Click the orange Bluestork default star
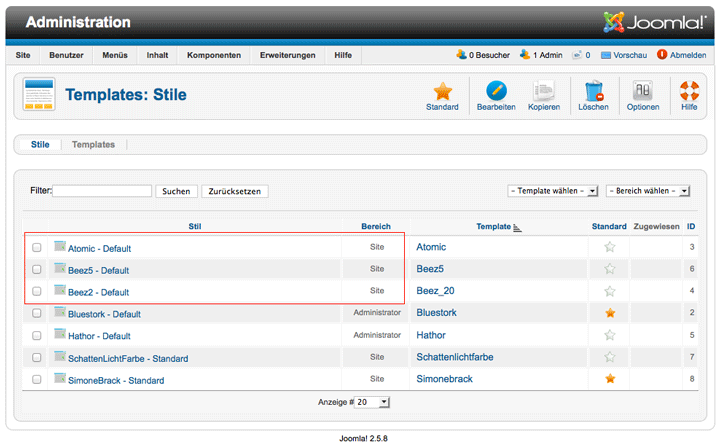This screenshot has height=446, width=720. 610,313
